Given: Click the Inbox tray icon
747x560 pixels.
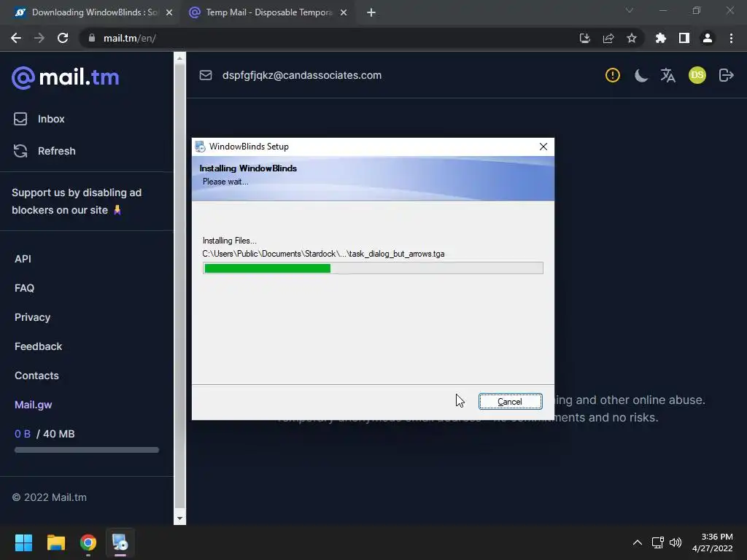Looking at the screenshot, I should pyautogui.click(x=20, y=119).
